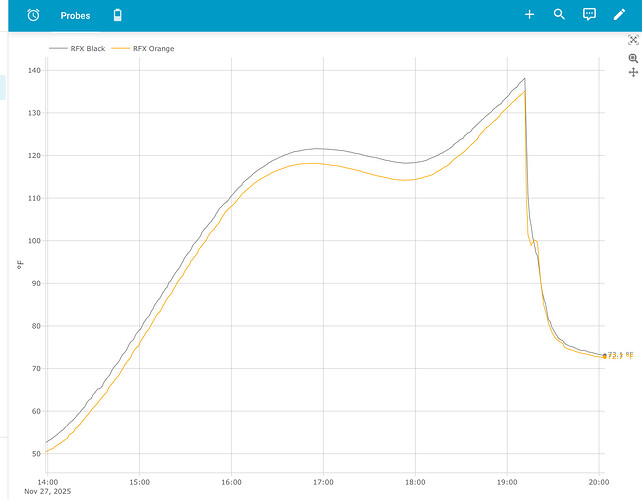The height and width of the screenshot is (500, 642).
Task: Click the 80 temperature axis label
Action: [36, 326]
